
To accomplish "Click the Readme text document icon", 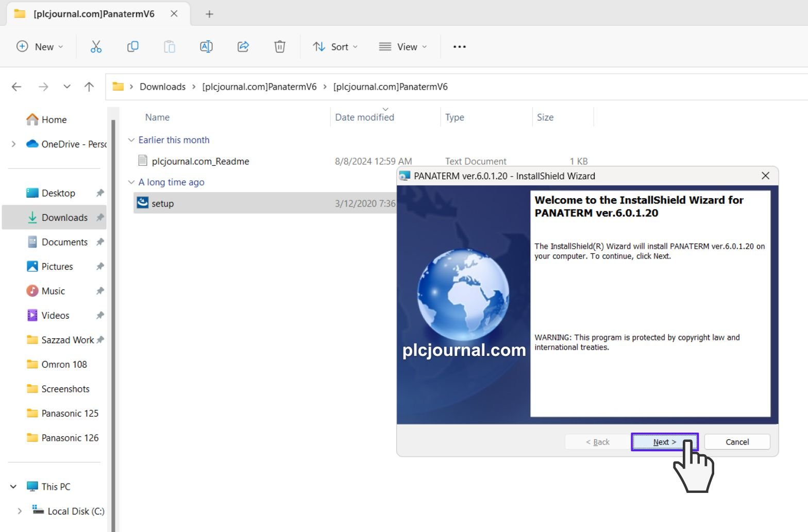I will click(143, 161).
